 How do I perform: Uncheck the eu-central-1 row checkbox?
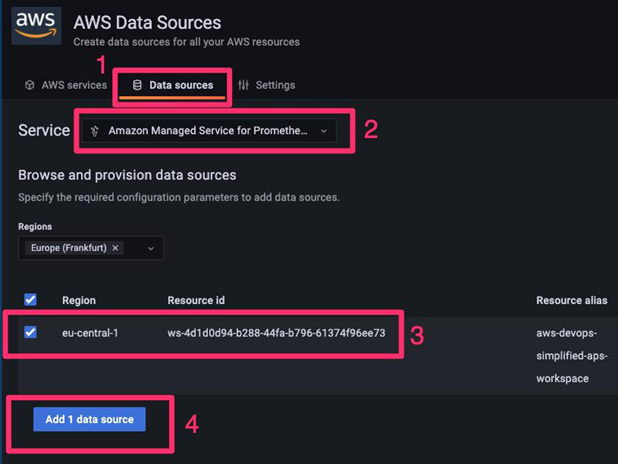click(x=30, y=332)
